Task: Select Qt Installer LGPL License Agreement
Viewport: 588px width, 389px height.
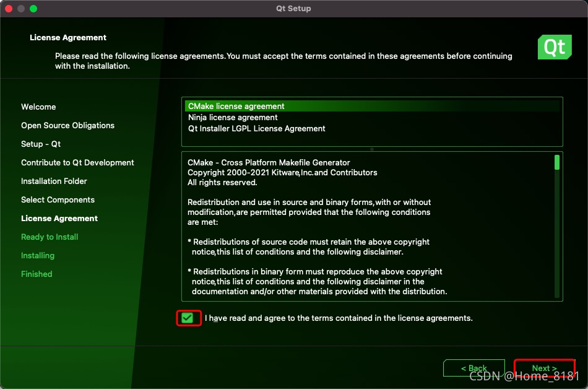Action: coord(372,129)
